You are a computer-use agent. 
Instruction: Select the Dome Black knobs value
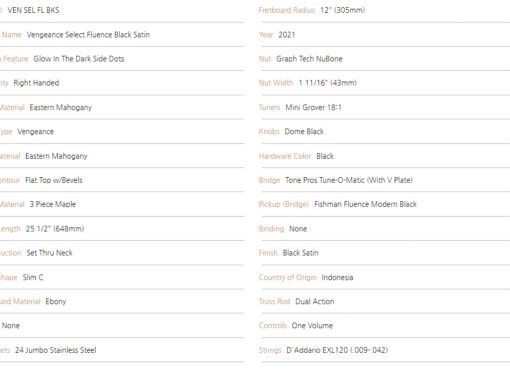click(x=304, y=132)
